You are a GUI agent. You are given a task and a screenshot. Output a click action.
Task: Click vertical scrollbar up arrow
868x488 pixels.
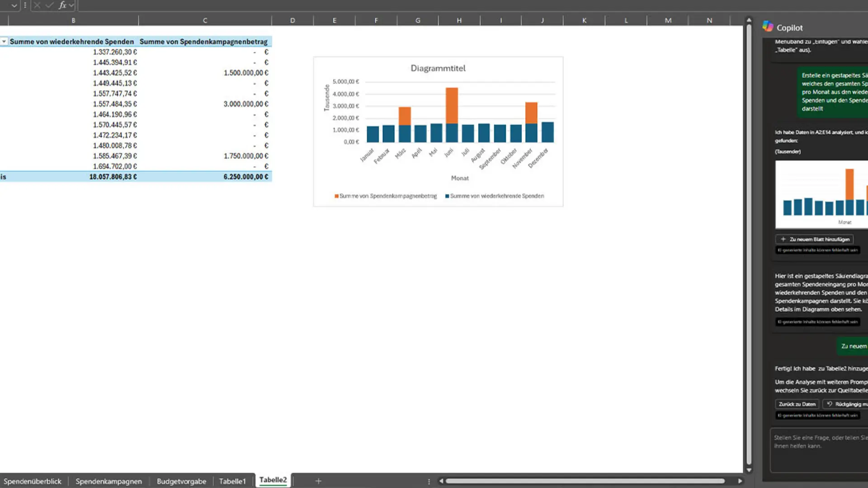(749, 20)
